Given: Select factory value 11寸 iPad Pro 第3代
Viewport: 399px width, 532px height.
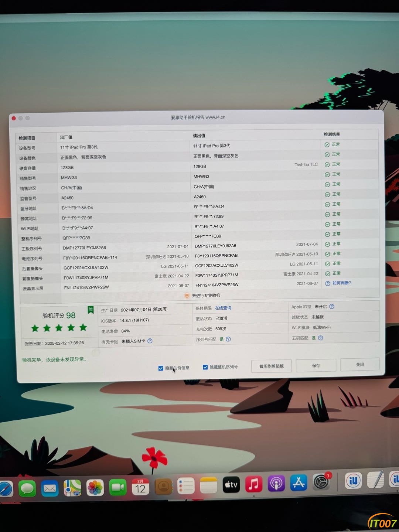Looking at the screenshot, I should [x=79, y=147].
